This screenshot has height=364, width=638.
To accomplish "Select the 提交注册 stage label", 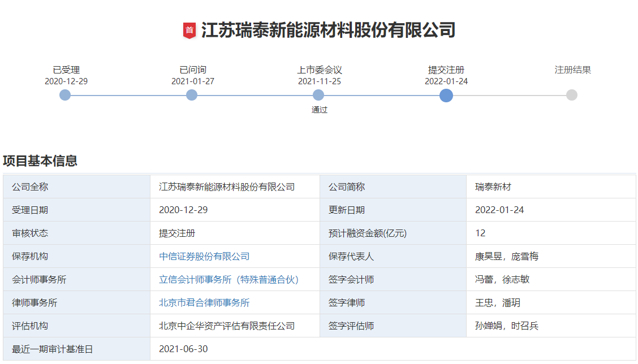I will click(446, 69).
